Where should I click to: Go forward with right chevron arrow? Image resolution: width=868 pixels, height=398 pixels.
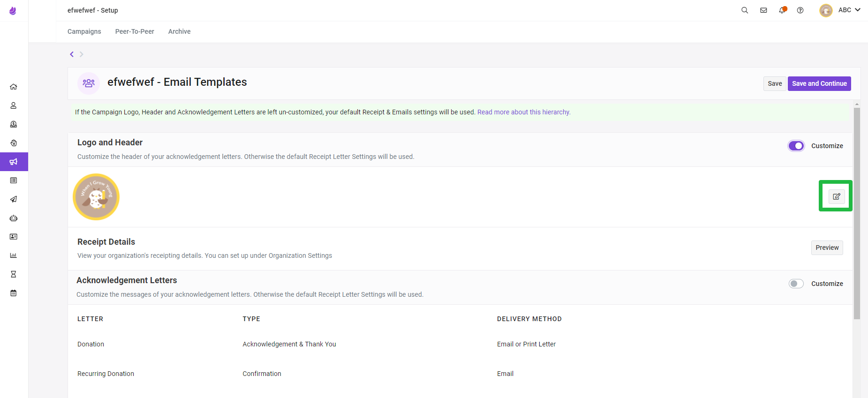[x=81, y=54]
